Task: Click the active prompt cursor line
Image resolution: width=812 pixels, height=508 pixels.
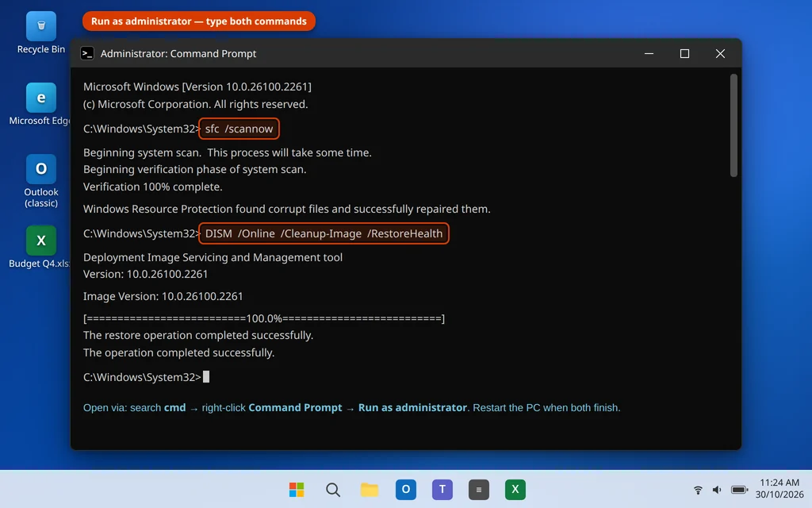Action: coord(146,377)
